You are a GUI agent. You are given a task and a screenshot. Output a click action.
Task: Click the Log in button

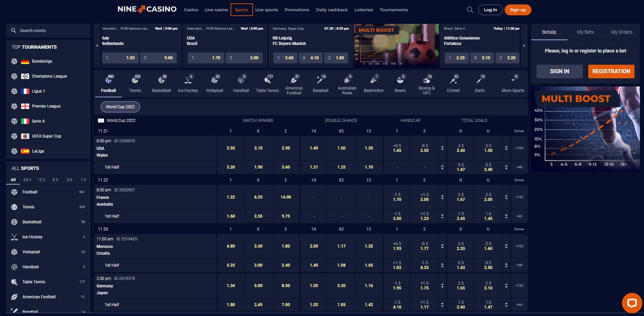tap(490, 10)
